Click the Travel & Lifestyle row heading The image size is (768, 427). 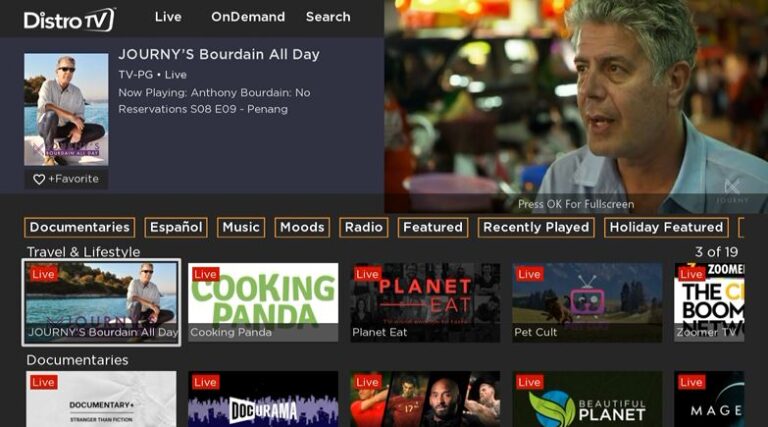pos(83,252)
